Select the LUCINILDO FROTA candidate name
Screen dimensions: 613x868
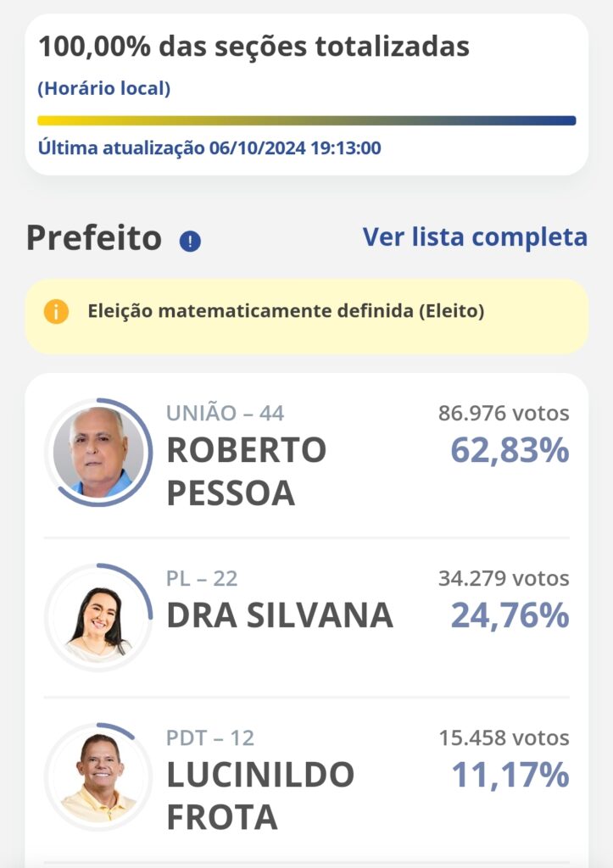[260, 796]
